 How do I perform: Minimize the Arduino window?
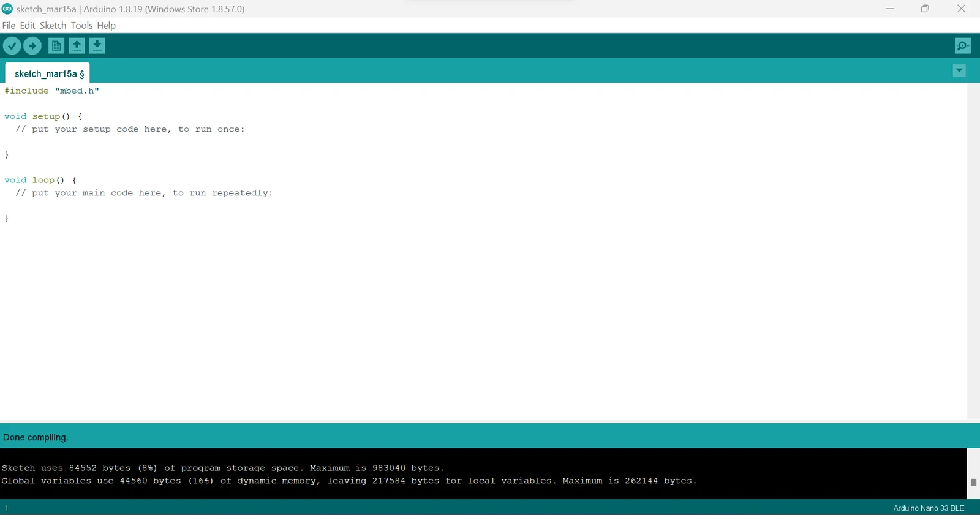(890, 9)
